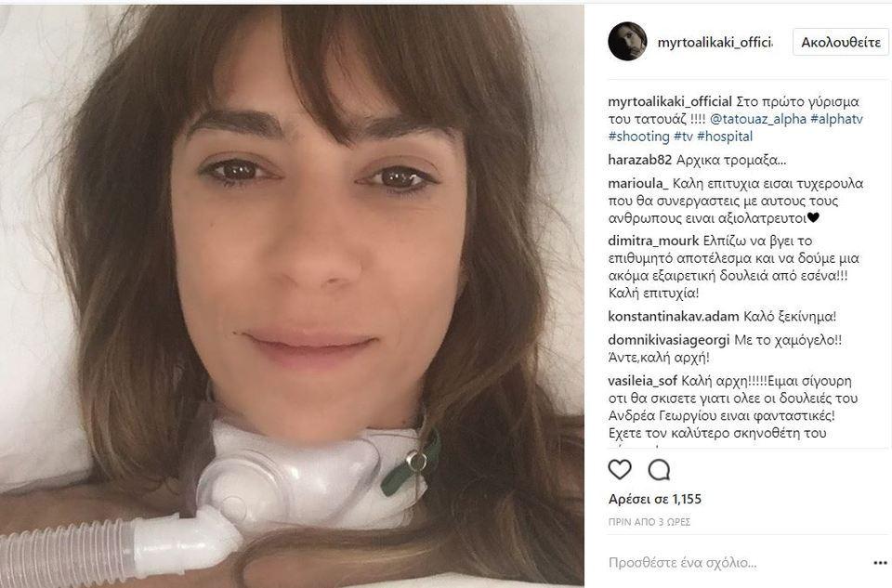
Task: Open the myrtoalikaki_official username in header
Action: click(x=715, y=43)
